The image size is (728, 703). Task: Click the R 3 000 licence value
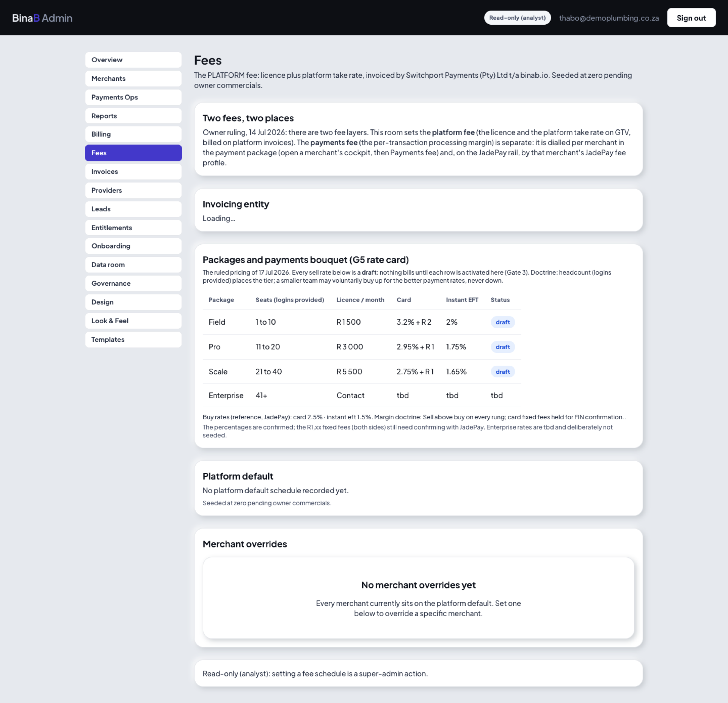point(350,347)
